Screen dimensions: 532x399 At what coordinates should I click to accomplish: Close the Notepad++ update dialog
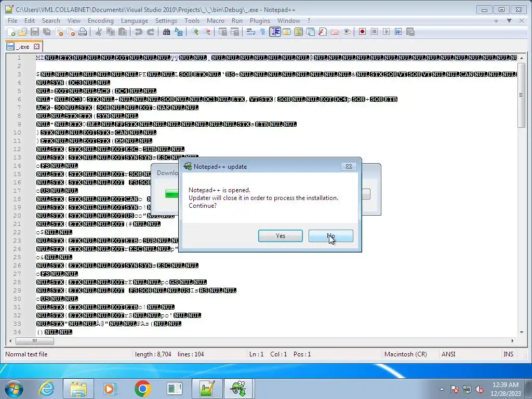click(349, 166)
